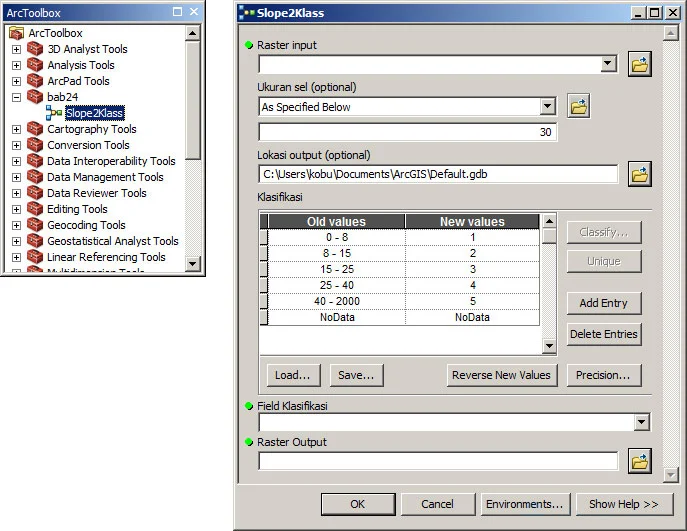Click the New values column header

(472, 222)
